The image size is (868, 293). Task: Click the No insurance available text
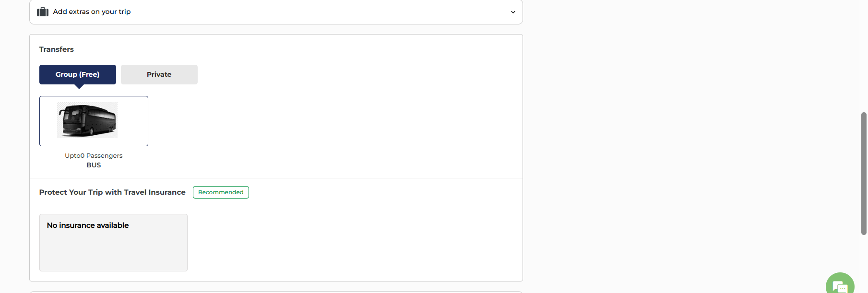coord(88,225)
